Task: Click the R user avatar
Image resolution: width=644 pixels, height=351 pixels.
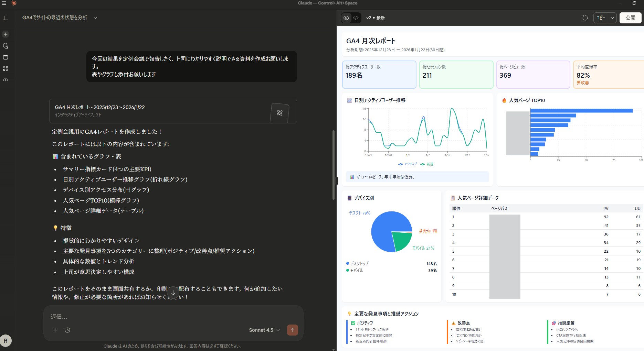Action: (6, 341)
